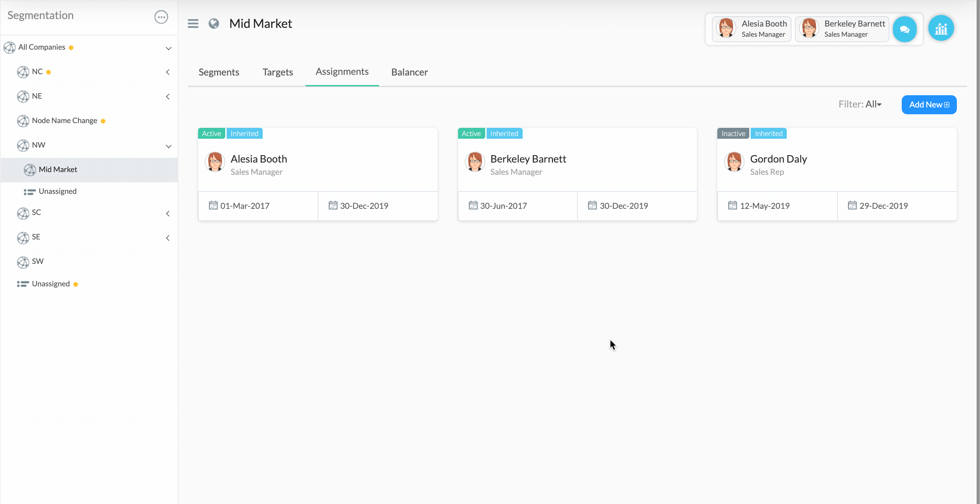Open Gordon Daly assignment card name
This screenshot has width=980, height=504.
click(x=778, y=159)
